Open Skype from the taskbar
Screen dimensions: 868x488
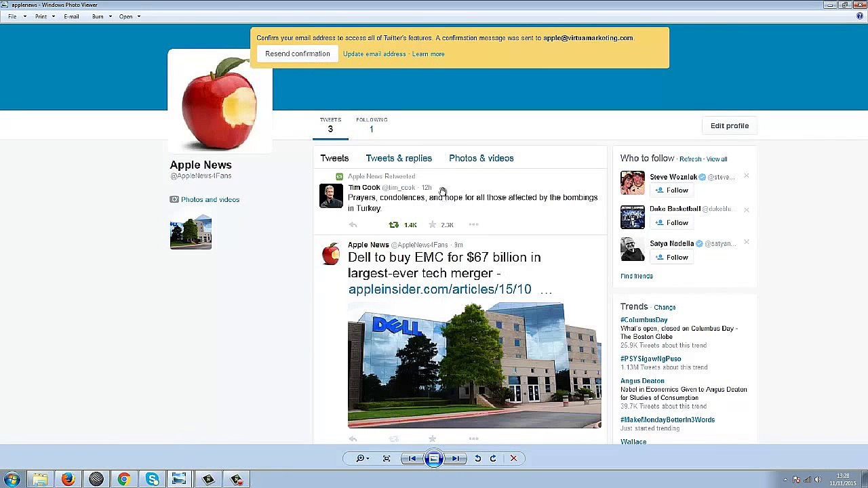pyautogui.click(x=152, y=479)
